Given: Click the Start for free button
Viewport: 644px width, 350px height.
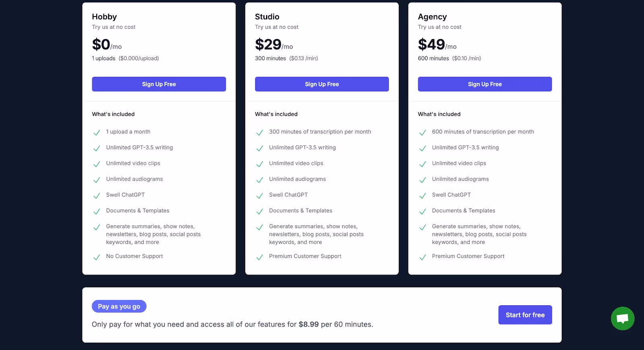Looking at the screenshot, I should tap(525, 315).
